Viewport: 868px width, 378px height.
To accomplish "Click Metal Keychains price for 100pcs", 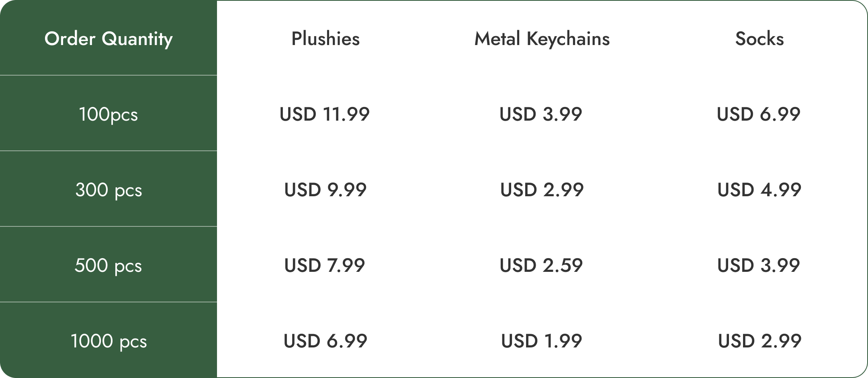I will (541, 114).
